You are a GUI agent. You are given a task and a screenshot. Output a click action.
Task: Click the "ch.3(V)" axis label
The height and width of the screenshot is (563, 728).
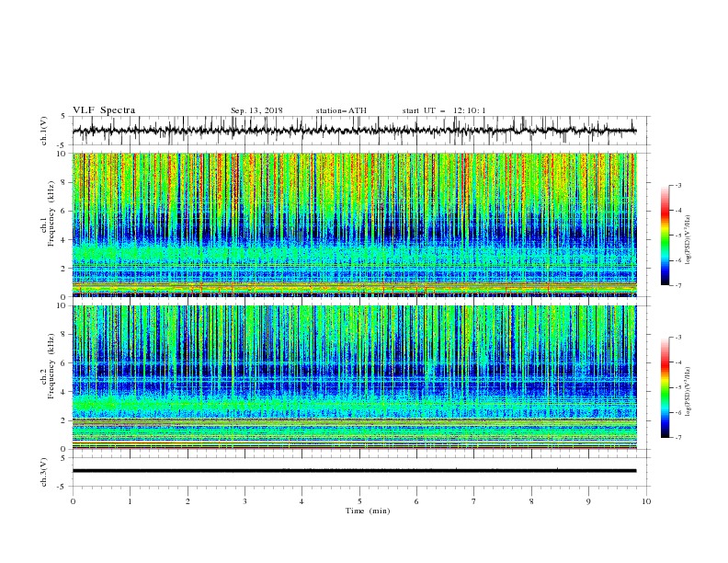coord(44,472)
